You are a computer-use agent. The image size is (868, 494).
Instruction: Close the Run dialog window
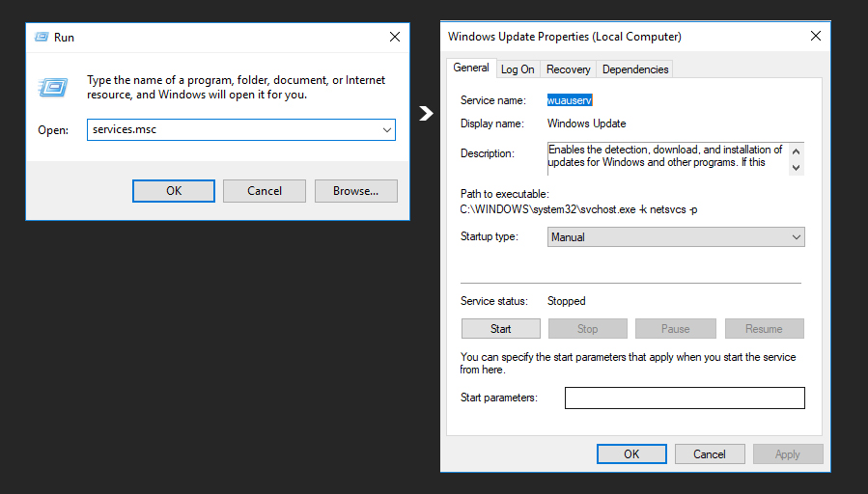coord(395,37)
